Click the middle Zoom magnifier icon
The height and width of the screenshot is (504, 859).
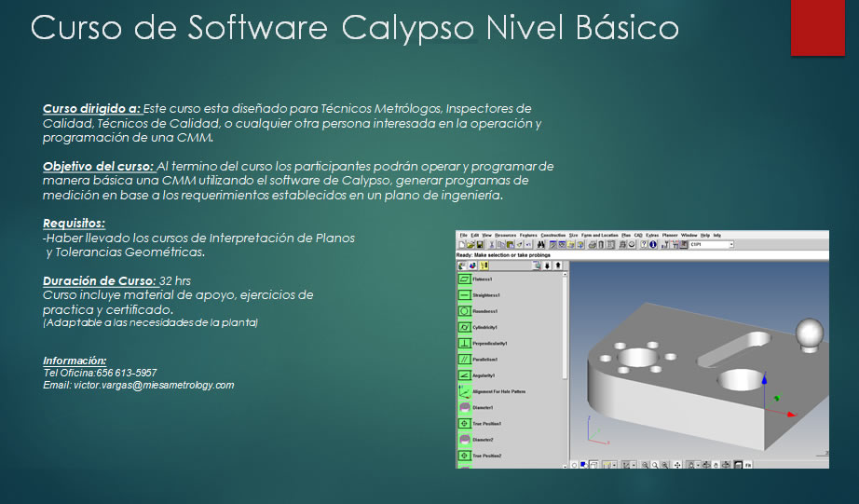coord(655,465)
